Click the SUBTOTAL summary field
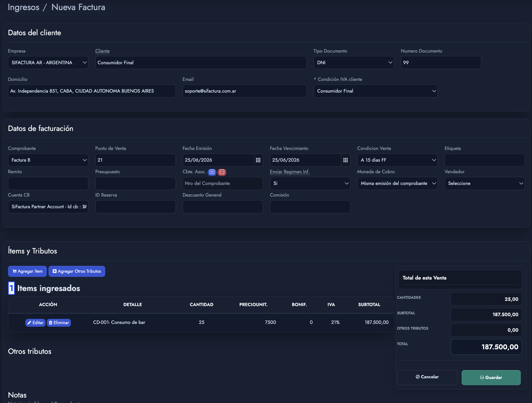The image size is (532, 403). point(486,315)
